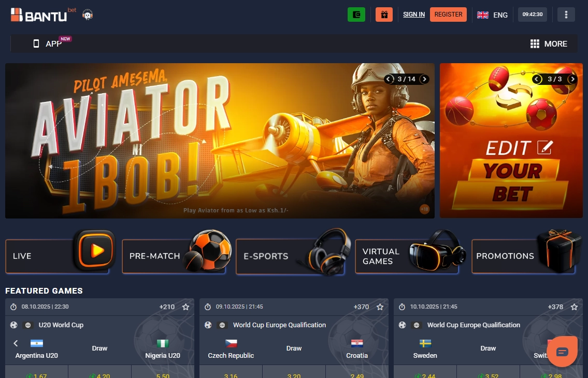Click the Czech Republic flag icon
Screen dimensions: 588x378
(x=231, y=343)
